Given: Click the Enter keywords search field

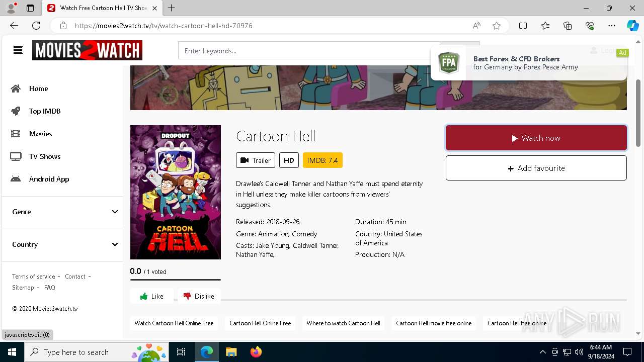Looking at the screenshot, I should (309, 51).
